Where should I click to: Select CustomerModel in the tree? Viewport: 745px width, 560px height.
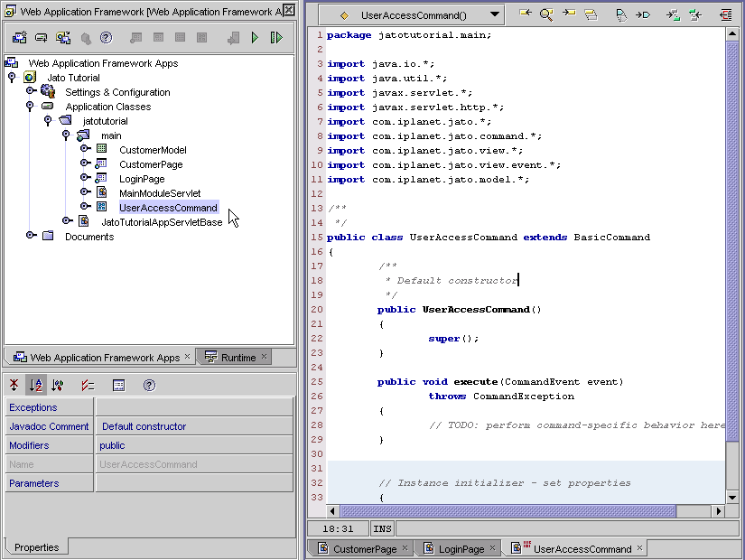(153, 150)
